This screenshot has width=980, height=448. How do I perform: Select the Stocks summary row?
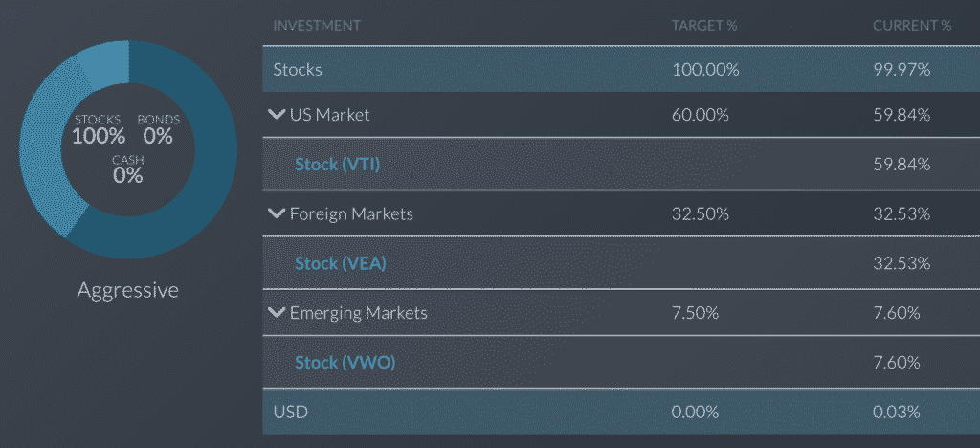[x=621, y=69]
